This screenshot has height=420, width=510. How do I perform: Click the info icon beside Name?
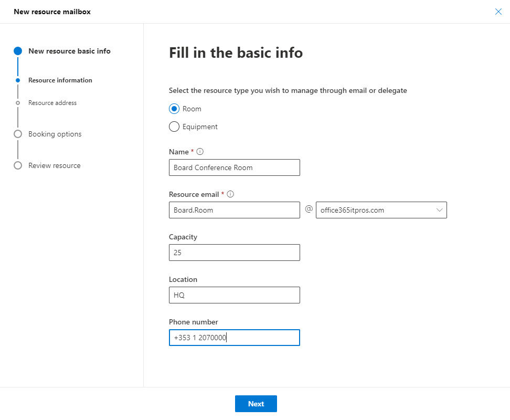pyautogui.click(x=200, y=152)
